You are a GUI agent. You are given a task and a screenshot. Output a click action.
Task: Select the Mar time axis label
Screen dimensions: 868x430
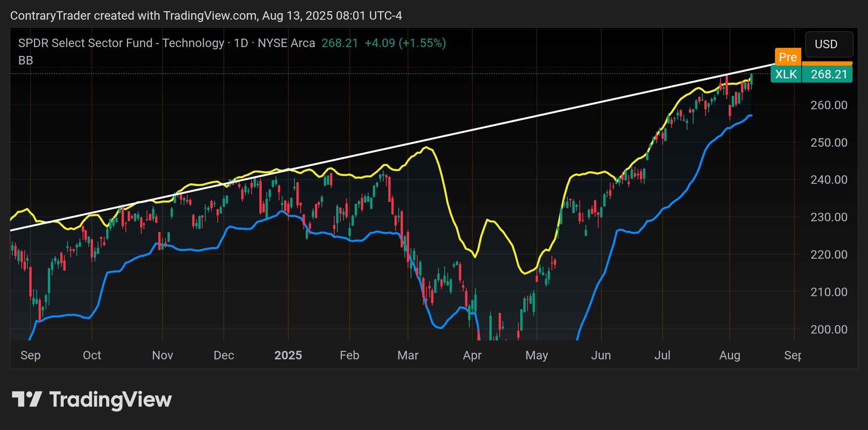tap(408, 355)
